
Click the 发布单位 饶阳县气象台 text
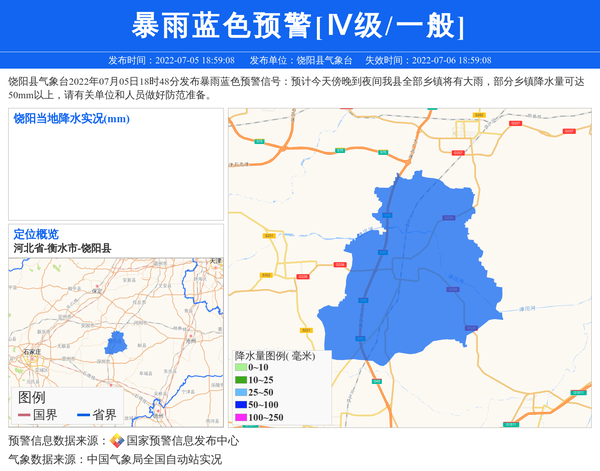pyautogui.click(x=300, y=60)
